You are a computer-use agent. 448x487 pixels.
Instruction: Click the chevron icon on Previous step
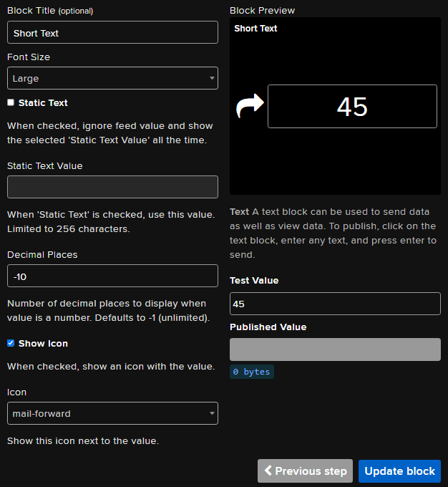pos(268,471)
